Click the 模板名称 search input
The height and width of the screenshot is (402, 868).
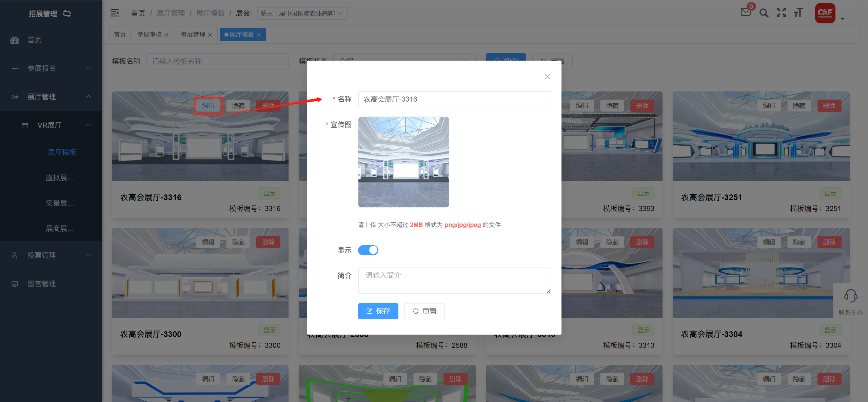pos(217,61)
